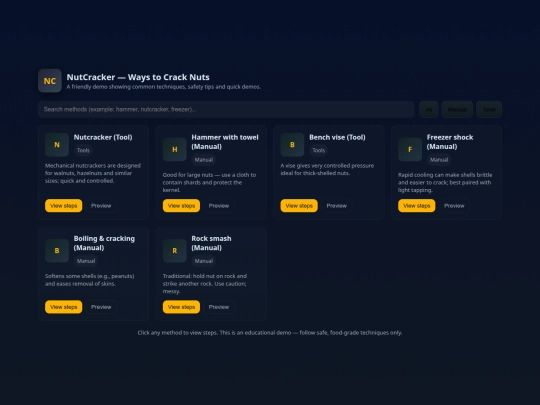Click the NC NutCracker logo icon
540x405 pixels.
[50, 81]
